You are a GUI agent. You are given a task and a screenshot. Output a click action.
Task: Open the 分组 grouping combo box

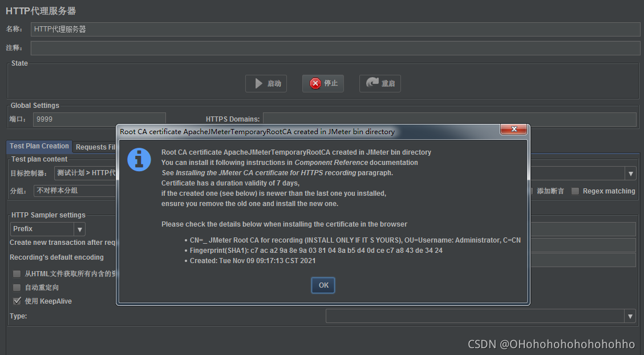76,191
